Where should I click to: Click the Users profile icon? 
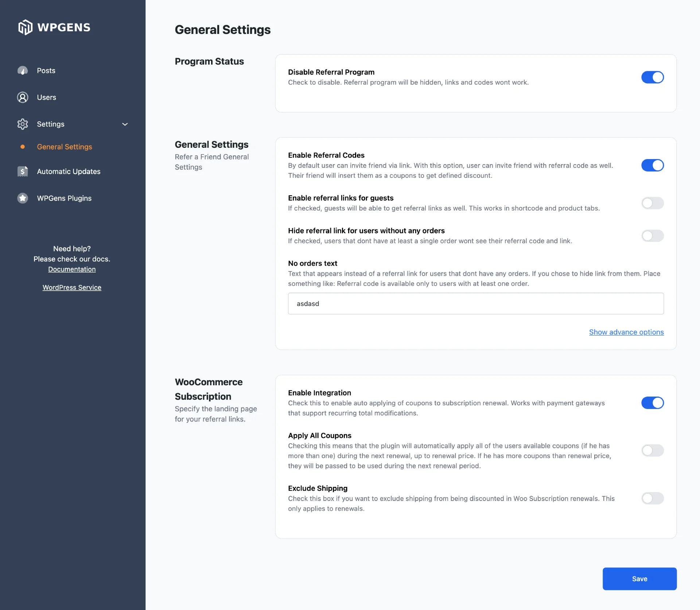pos(23,97)
